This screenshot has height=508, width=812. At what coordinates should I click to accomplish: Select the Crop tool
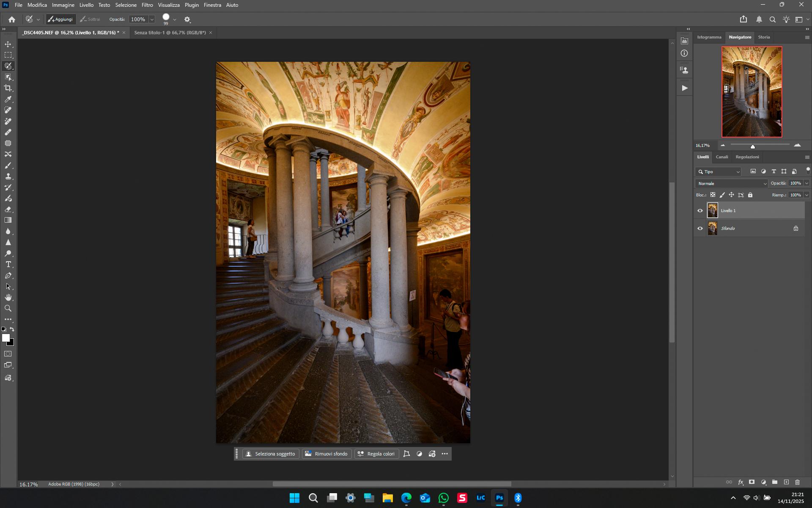pyautogui.click(x=8, y=88)
